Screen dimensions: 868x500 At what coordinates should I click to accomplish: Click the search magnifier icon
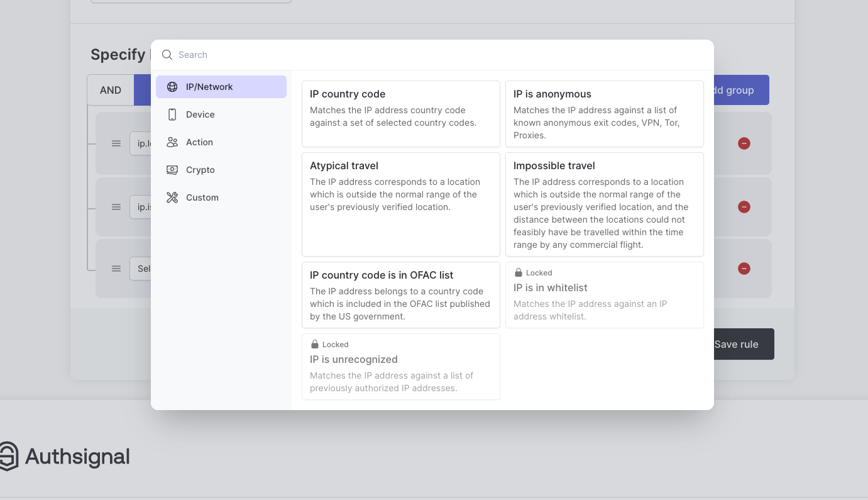[x=167, y=55]
